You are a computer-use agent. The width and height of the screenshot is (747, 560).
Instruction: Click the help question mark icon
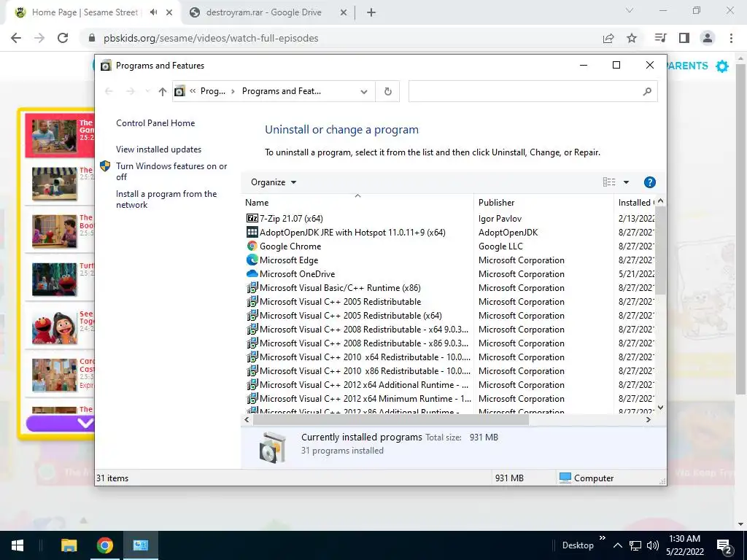click(x=649, y=182)
